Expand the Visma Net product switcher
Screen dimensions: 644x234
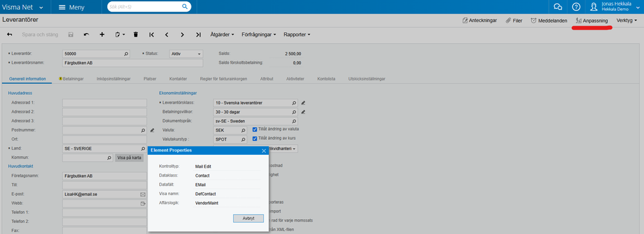(23, 7)
